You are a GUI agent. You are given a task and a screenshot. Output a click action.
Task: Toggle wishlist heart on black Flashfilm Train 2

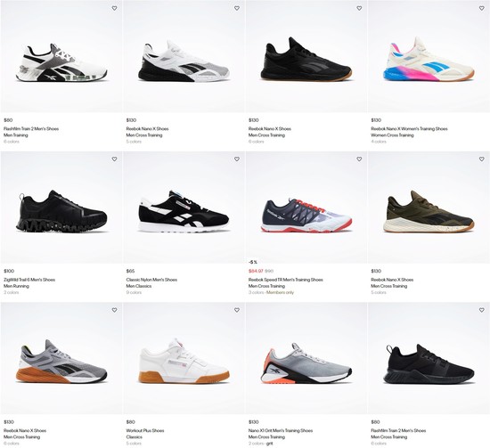click(x=482, y=310)
